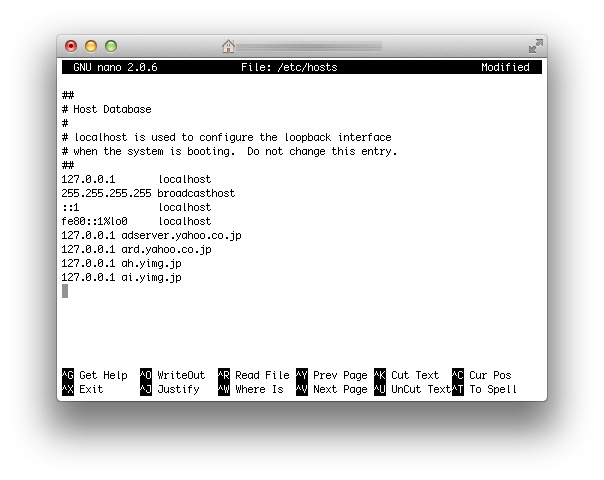The height and width of the screenshot is (480, 604).
Task: Click the 'File: /etc/hosts' header text
Action: [289, 67]
